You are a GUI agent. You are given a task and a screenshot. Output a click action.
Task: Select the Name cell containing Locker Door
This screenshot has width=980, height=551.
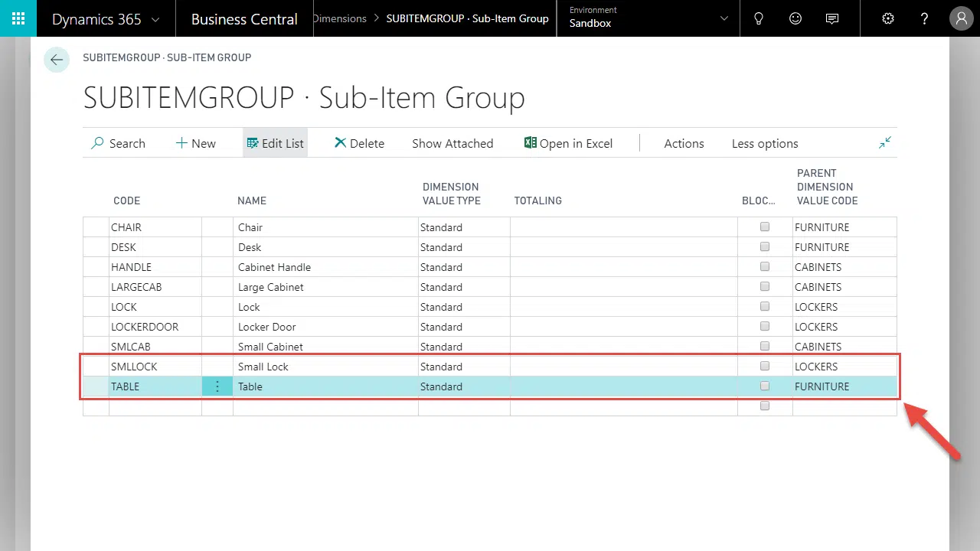tap(266, 327)
